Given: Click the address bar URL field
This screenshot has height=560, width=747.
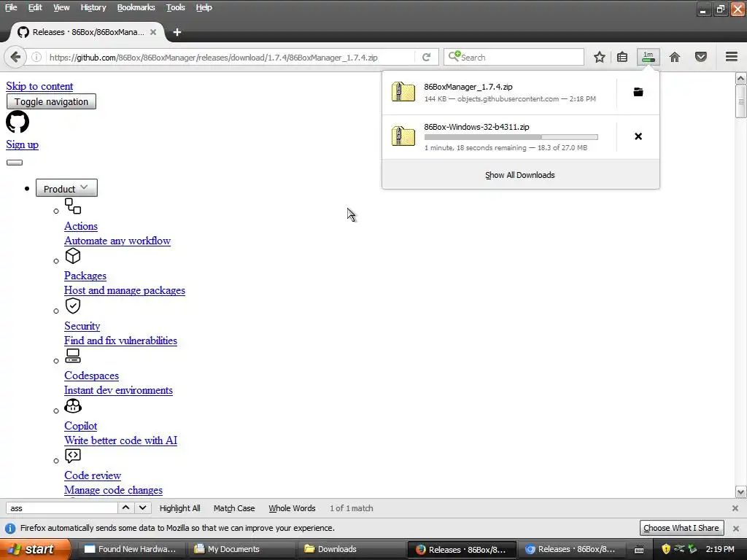Looking at the screenshot, I should click(x=231, y=57).
